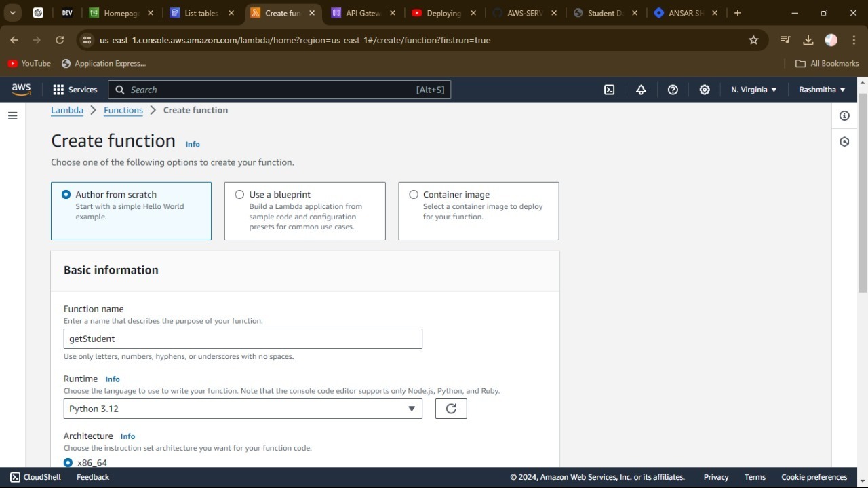Open the browser three-dot menu
The height and width of the screenshot is (488, 868).
(854, 40)
